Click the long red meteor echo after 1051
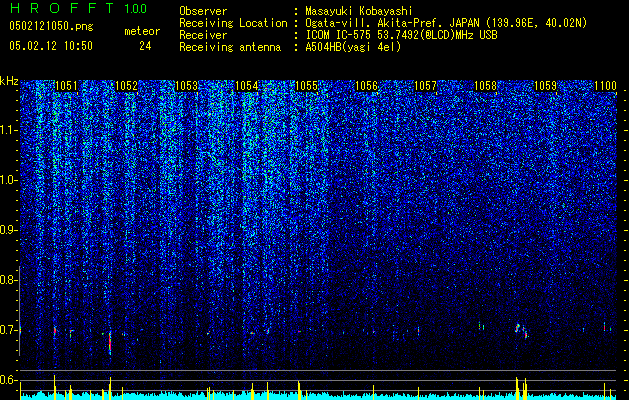The width and height of the screenshot is (629, 400). 110,341
